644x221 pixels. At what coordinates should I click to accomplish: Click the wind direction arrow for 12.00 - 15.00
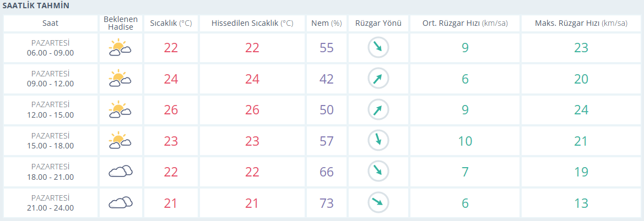[378, 110]
